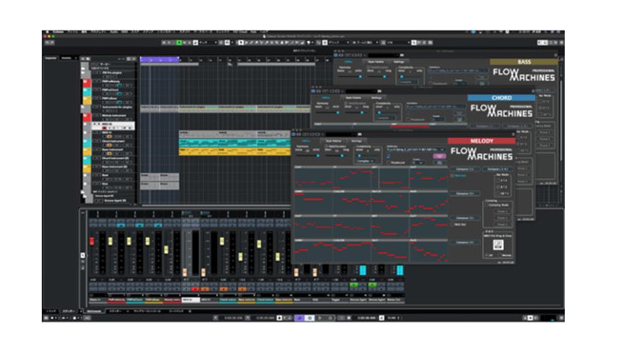This screenshot has height=354, width=644.
Task: Switch to the Settings tab in Melody
Action: point(356,141)
